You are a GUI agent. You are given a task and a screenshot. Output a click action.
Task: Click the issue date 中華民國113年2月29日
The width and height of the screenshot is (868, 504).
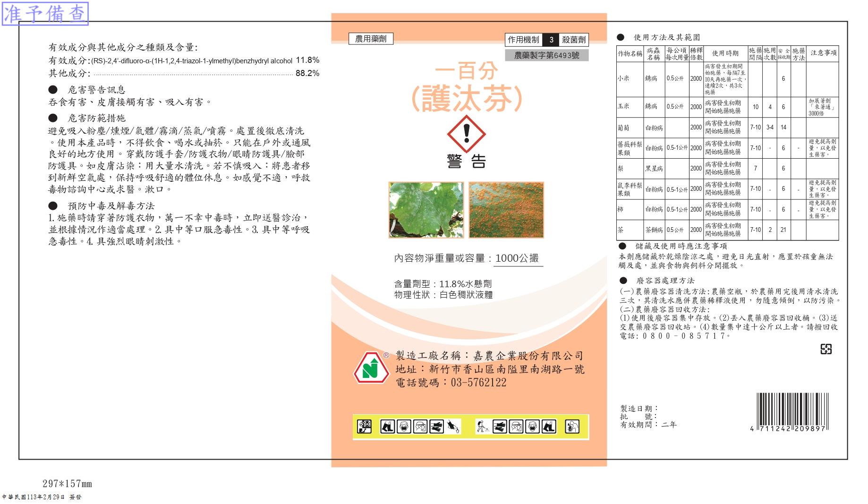(x=33, y=497)
